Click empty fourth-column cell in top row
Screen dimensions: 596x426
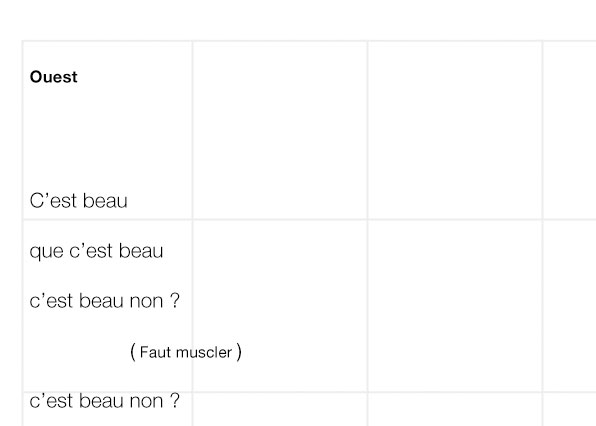point(569,130)
